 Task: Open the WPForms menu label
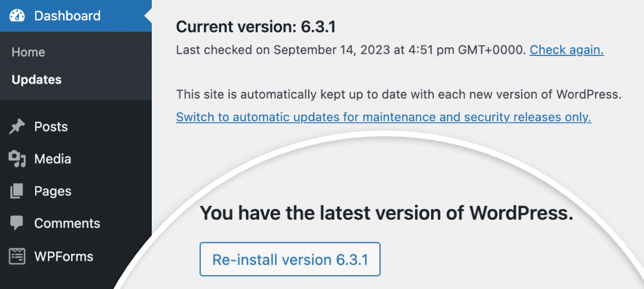[63, 256]
